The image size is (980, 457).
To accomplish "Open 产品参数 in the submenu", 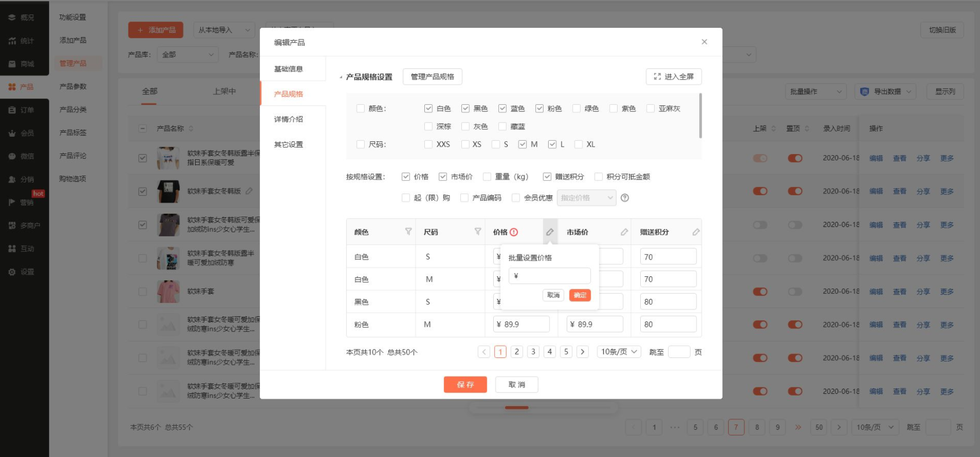I will pyautogui.click(x=73, y=86).
